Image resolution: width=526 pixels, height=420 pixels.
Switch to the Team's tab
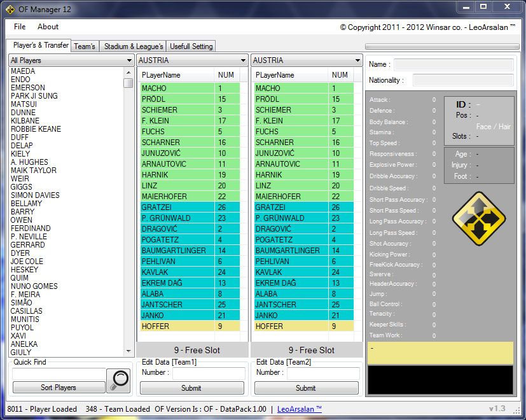(85, 46)
